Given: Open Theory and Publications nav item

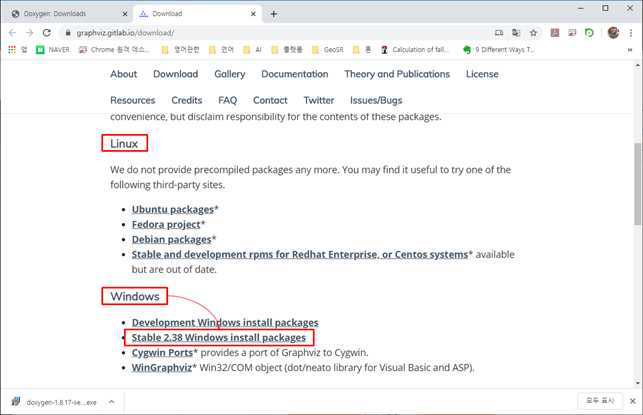Looking at the screenshot, I should pos(397,74).
